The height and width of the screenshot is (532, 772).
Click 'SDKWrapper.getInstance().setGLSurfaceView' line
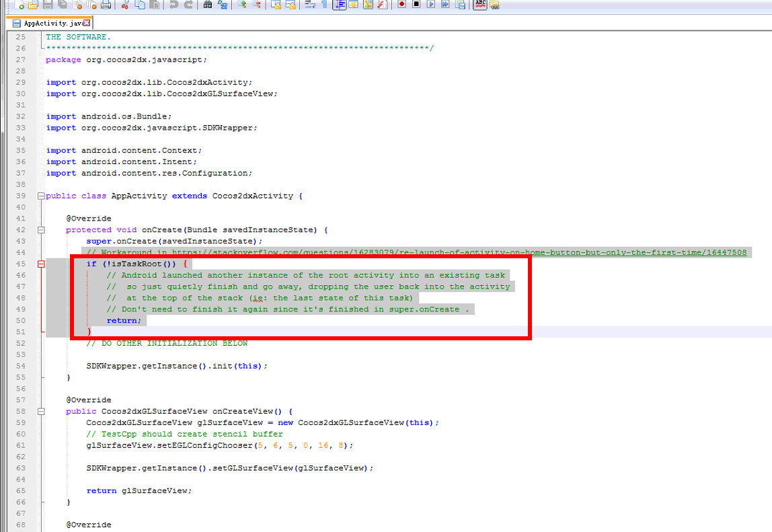(x=230, y=469)
